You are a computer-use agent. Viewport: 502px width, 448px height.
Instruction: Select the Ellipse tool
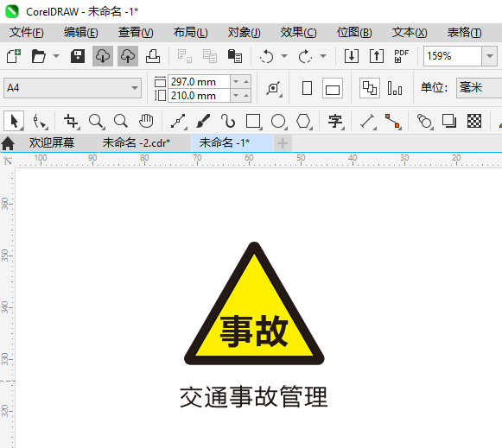point(278,122)
